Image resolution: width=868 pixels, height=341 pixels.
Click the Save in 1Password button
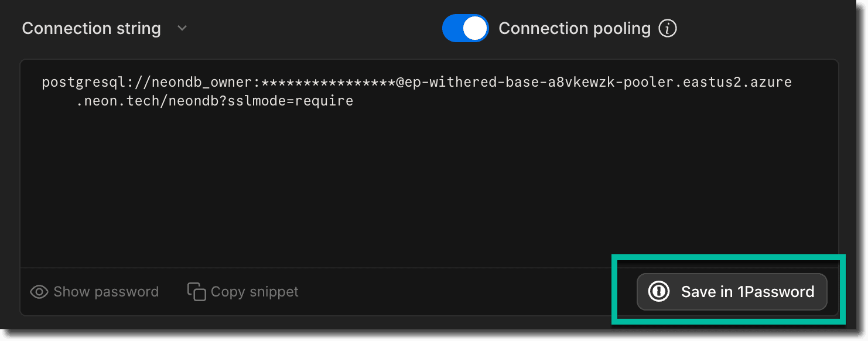[x=731, y=291]
